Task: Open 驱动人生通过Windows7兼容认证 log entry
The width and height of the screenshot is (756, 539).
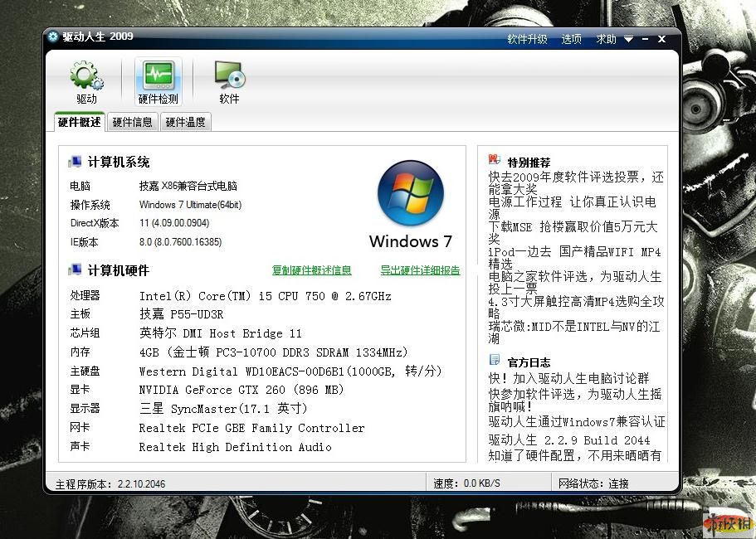Action: point(577,422)
